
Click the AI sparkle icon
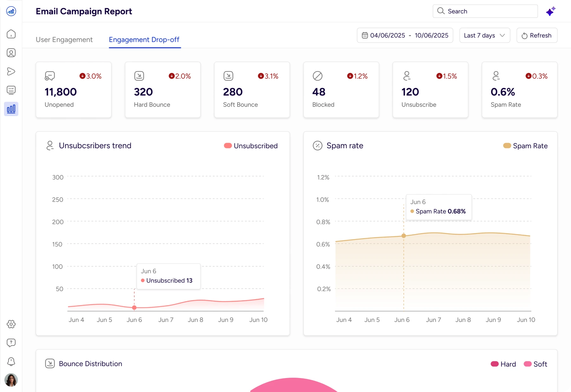tap(551, 11)
